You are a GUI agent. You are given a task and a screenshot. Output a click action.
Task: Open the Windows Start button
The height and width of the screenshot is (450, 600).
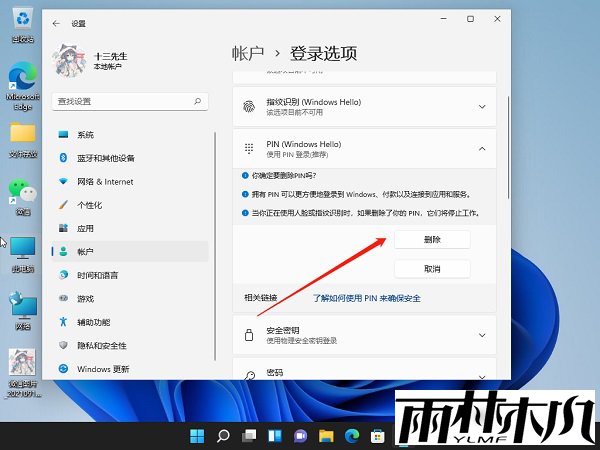point(197,436)
